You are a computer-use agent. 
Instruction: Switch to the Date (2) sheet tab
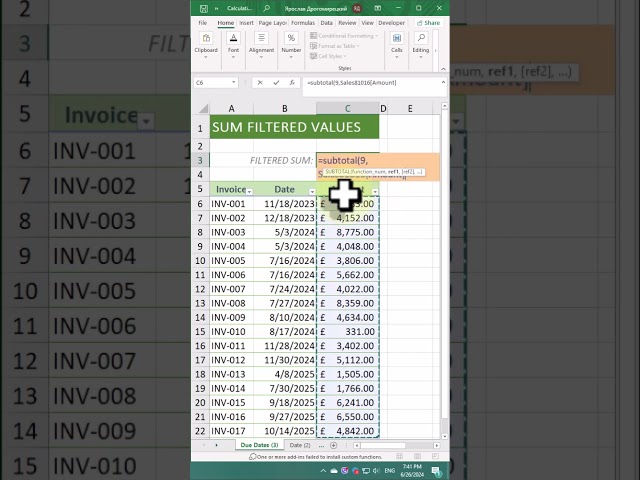(300, 445)
